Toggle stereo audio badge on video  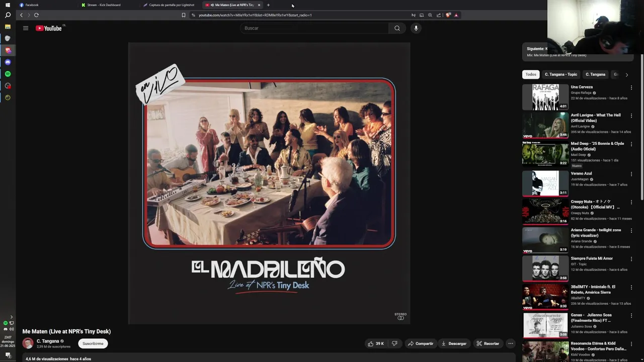pos(400,316)
